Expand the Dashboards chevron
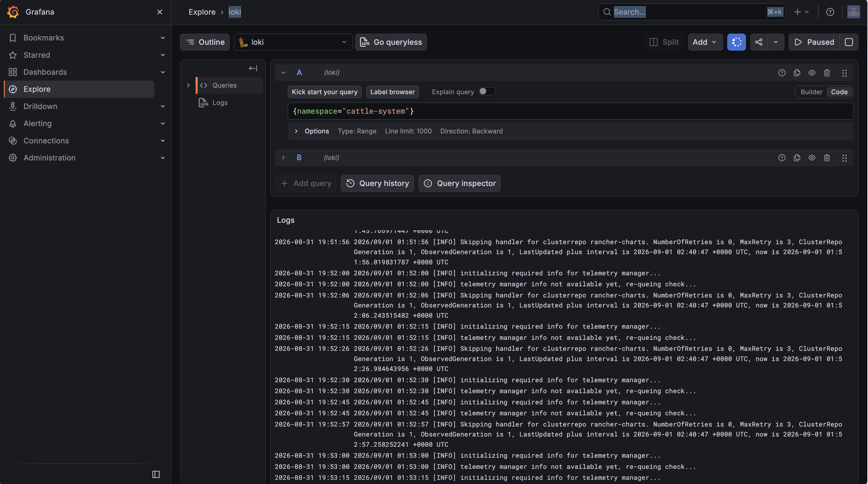868x484 pixels. click(x=163, y=72)
